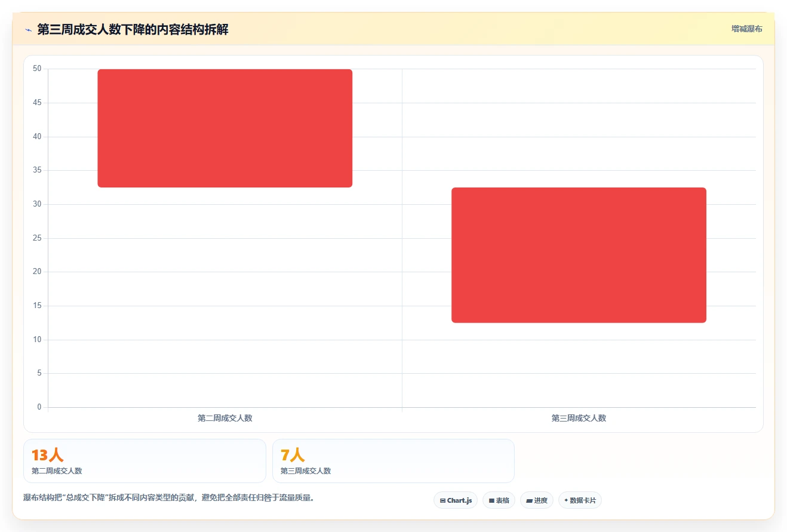This screenshot has height=532, width=787.
Task: Select the red bar for 第三周成交人数
Action: [579, 255]
